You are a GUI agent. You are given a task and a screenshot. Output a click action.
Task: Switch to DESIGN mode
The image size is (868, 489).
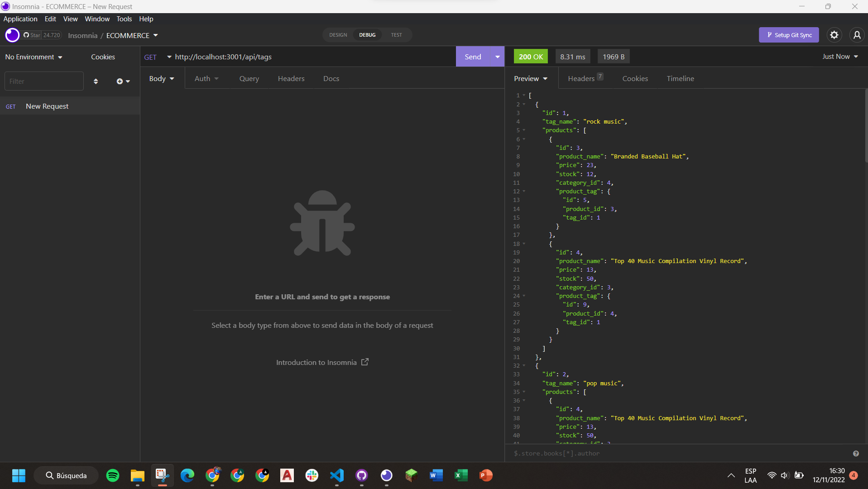(x=338, y=35)
